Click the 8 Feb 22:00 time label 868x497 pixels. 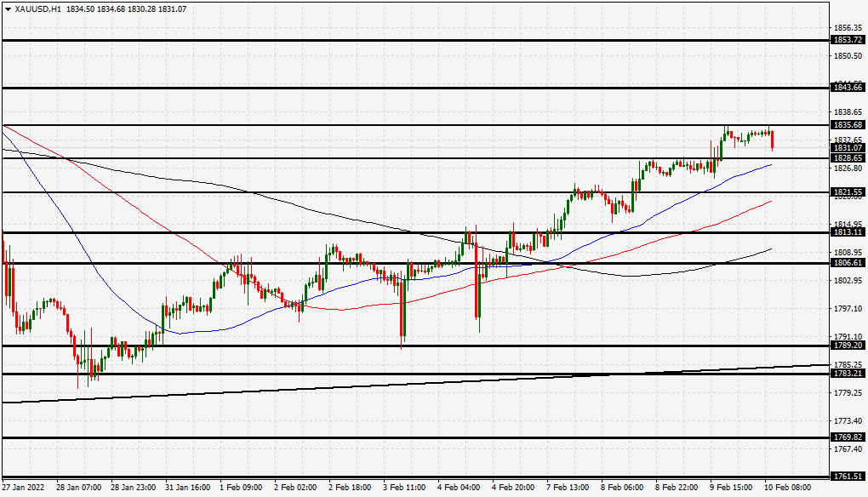click(x=677, y=488)
